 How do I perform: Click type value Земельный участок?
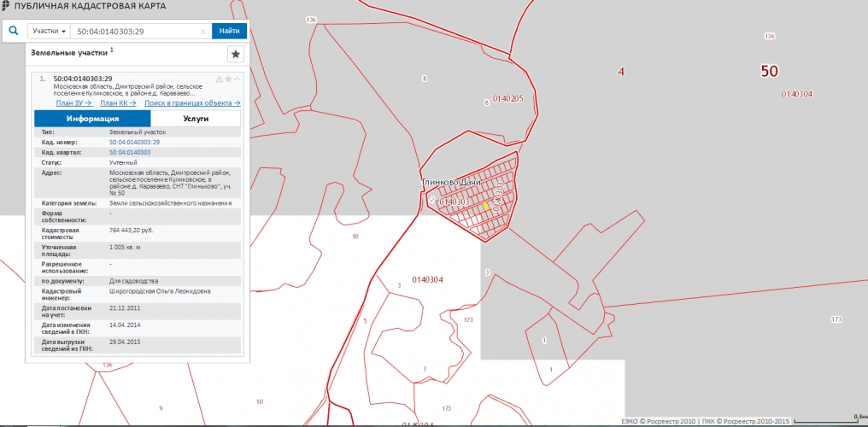[x=138, y=132]
